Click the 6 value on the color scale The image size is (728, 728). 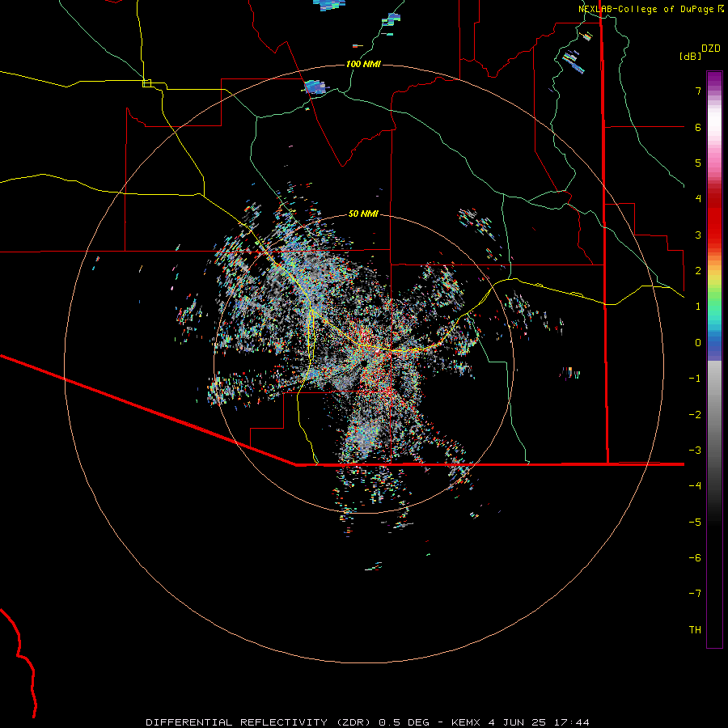[x=698, y=127]
